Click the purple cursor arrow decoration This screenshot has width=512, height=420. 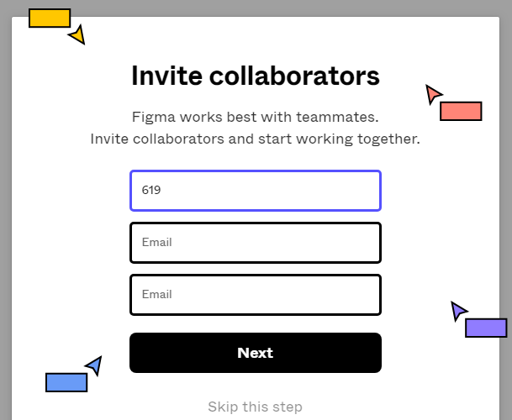457,311
